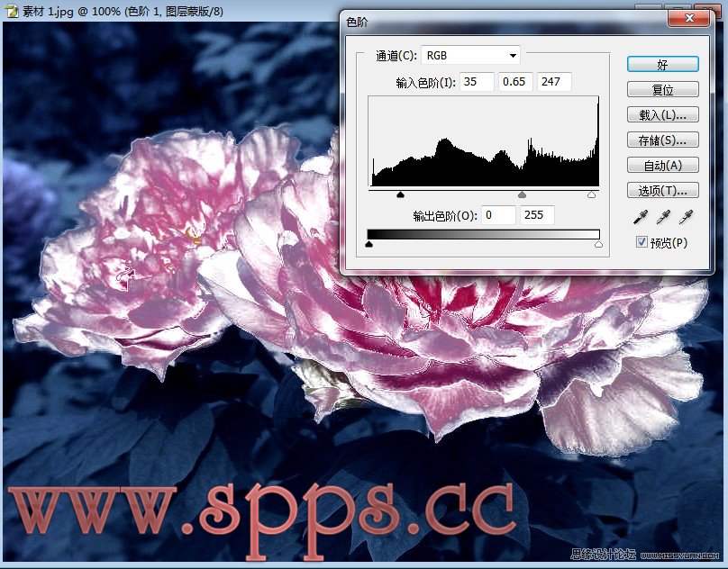This screenshot has height=569, width=728.
Task: Toggle the 预览(P) preview checkbox
Action: [642, 242]
